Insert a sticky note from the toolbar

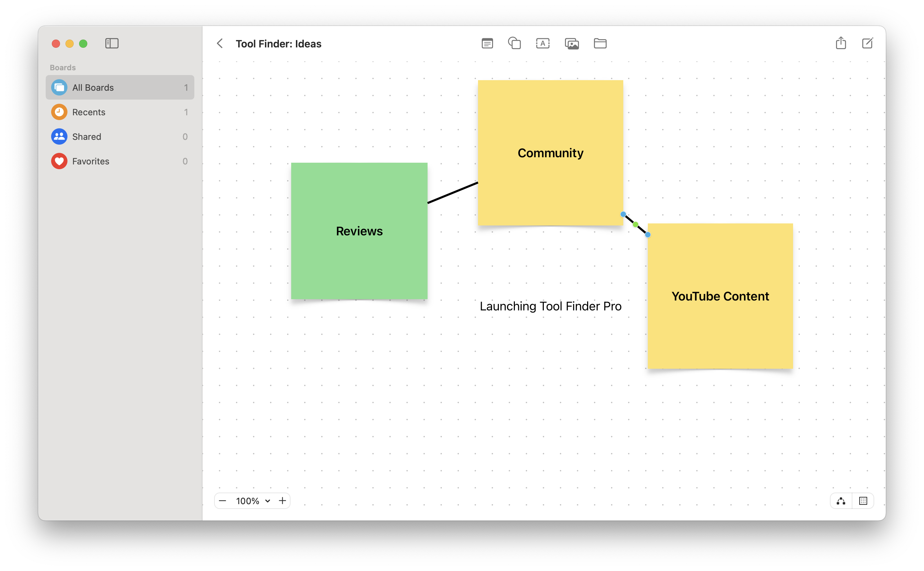coord(487,43)
